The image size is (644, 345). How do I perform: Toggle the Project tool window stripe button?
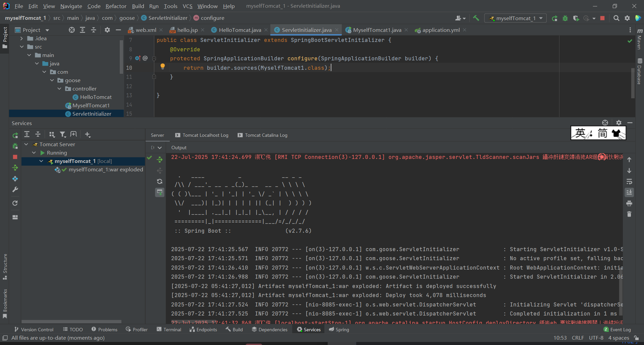[x=5, y=38]
